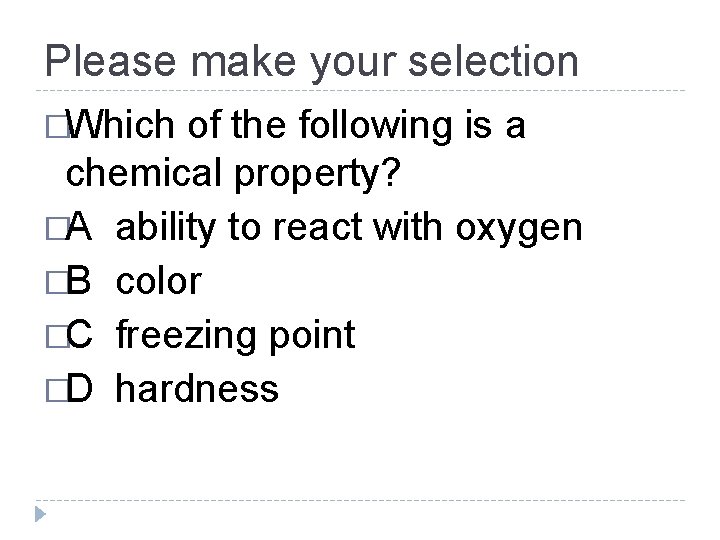Click the square bullet before letter C
720x540 pixels.
tap(53, 335)
